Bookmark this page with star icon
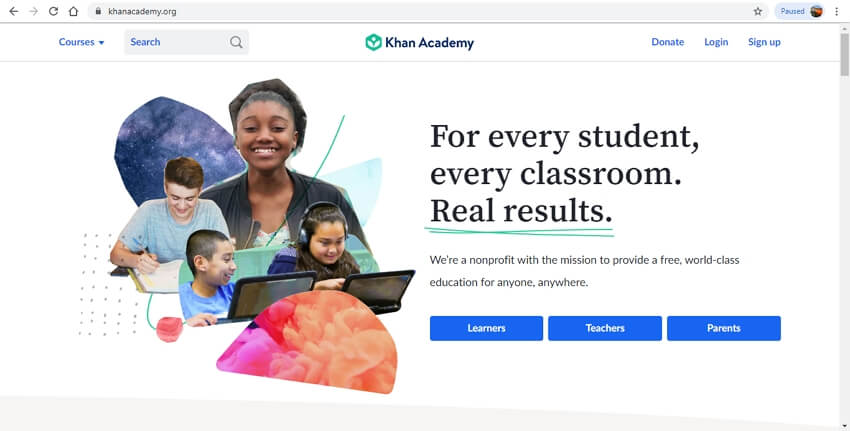Viewport: 850px width, 431px height. [758, 11]
